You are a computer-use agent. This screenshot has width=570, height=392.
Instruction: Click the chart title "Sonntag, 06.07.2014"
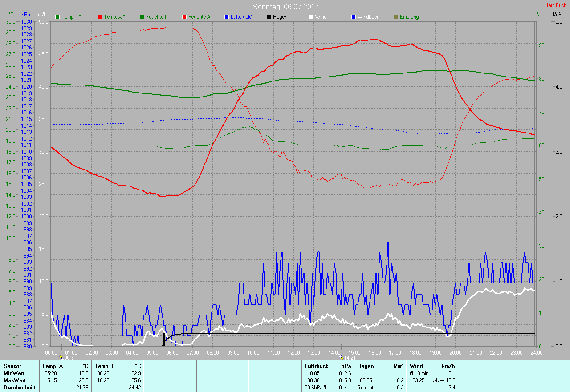tap(286, 7)
